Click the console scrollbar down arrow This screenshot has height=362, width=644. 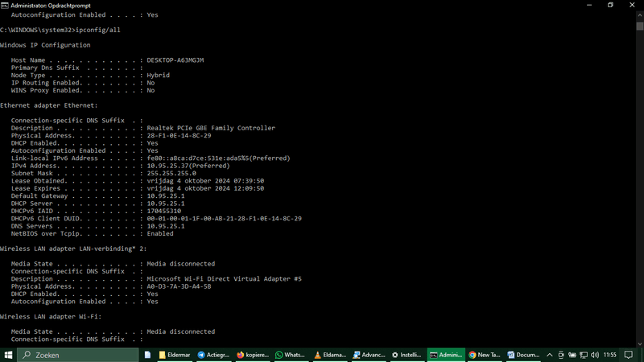click(640, 344)
